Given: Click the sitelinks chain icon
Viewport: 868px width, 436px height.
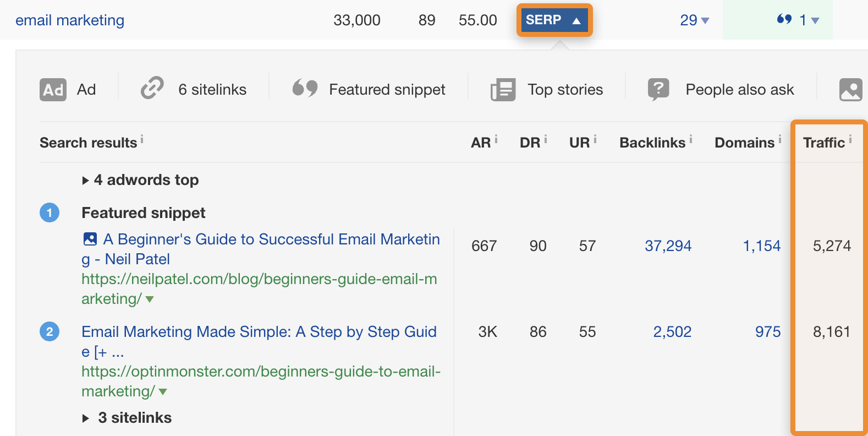Looking at the screenshot, I should click(x=152, y=88).
